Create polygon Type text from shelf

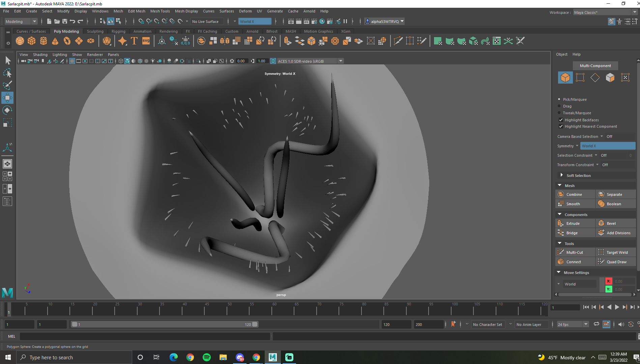(134, 41)
